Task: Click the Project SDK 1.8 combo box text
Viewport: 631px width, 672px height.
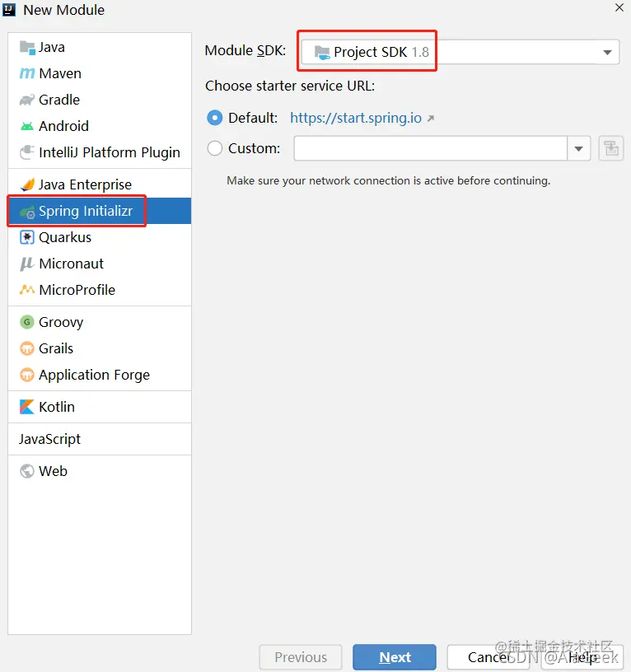Action: pyautogui.click(x=381, y=52)
